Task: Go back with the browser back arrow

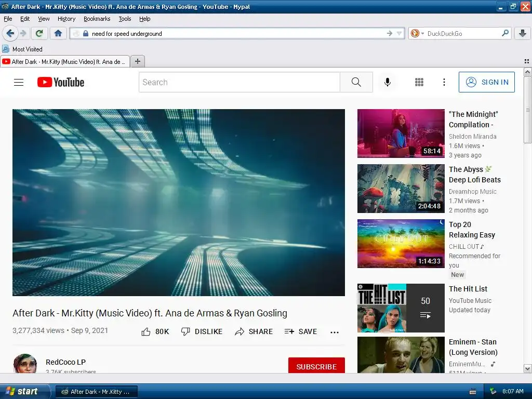Action: [x=10, y=33]
